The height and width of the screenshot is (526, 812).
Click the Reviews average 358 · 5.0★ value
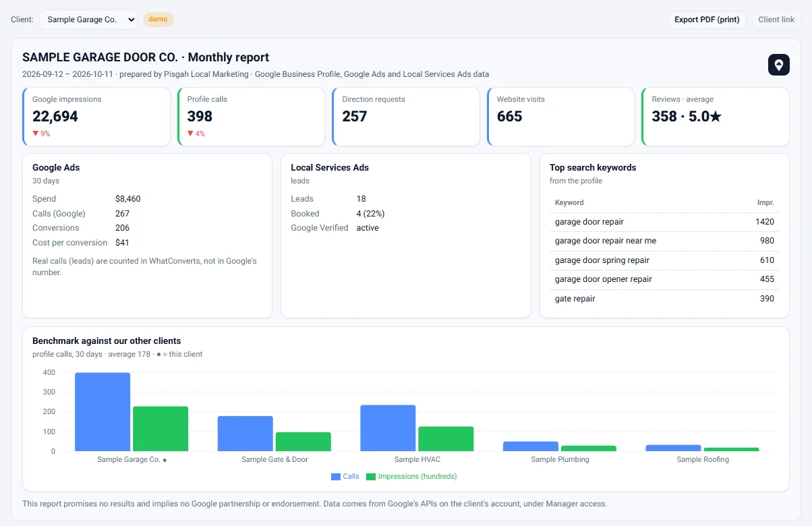(687, 116)
